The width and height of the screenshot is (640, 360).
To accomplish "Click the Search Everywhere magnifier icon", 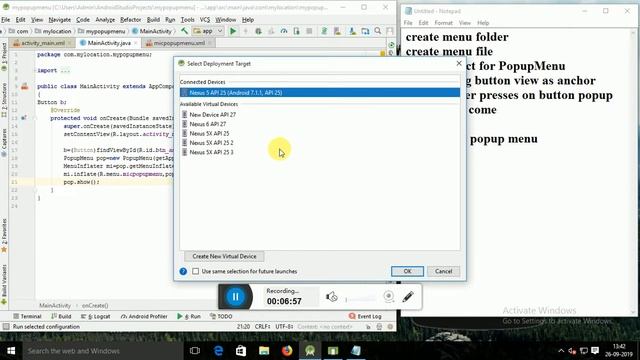I will [378, 31].
